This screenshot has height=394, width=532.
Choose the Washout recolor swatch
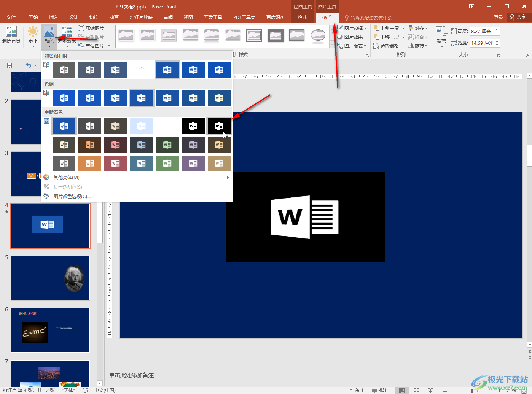[142, 126]
